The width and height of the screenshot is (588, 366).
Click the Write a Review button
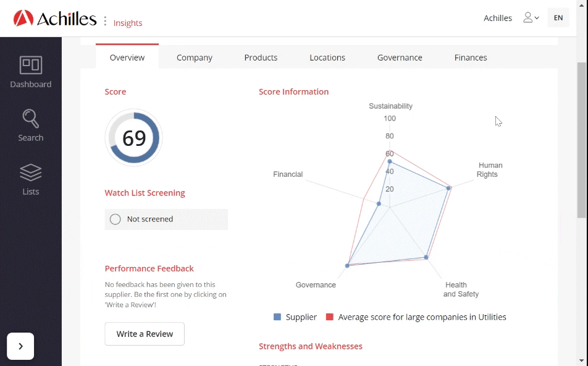(x=145, y=334)
